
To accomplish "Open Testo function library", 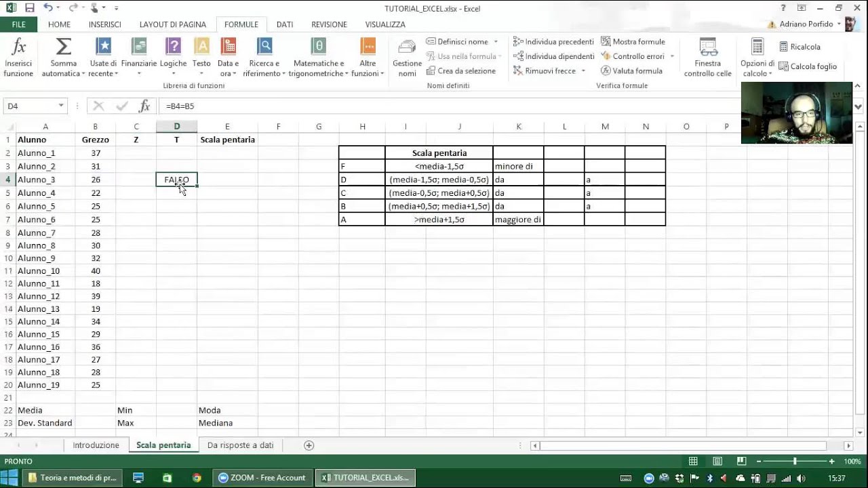I will 201,58.
